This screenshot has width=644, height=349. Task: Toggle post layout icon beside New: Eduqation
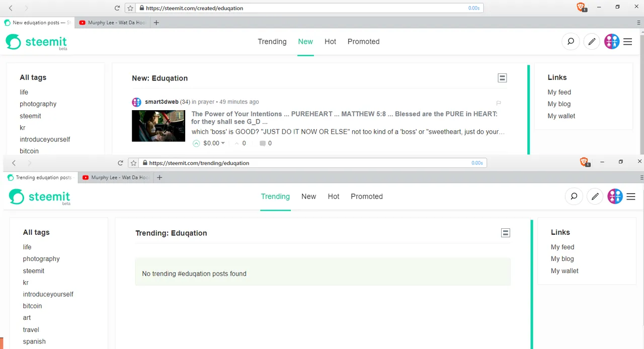click(502, 78)
